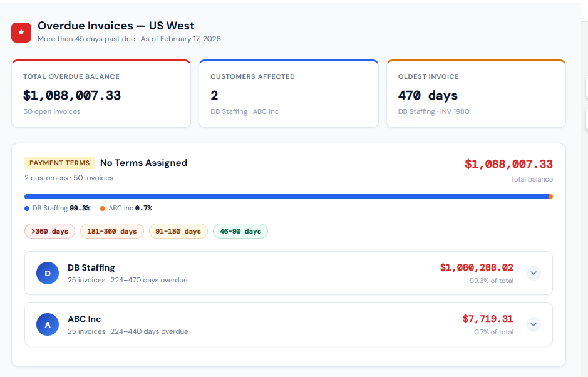This screenshot has height=377, width=588.
Task: Expand the ABC Inc invoice row chevron
Action: pyautogui.click(x=533, y=324)
